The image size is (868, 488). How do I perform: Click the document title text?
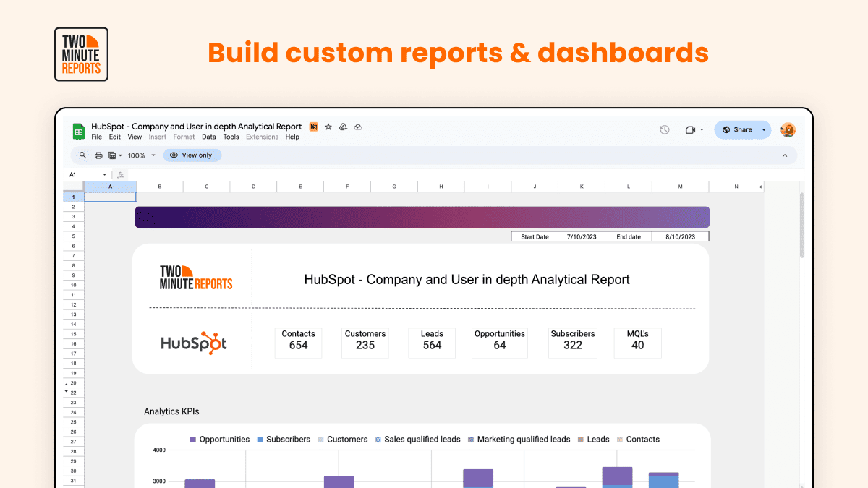[x=197, y=127]
